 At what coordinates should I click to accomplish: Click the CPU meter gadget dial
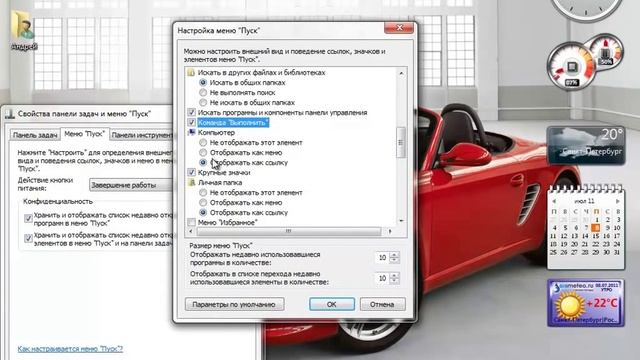coord(571,66)
